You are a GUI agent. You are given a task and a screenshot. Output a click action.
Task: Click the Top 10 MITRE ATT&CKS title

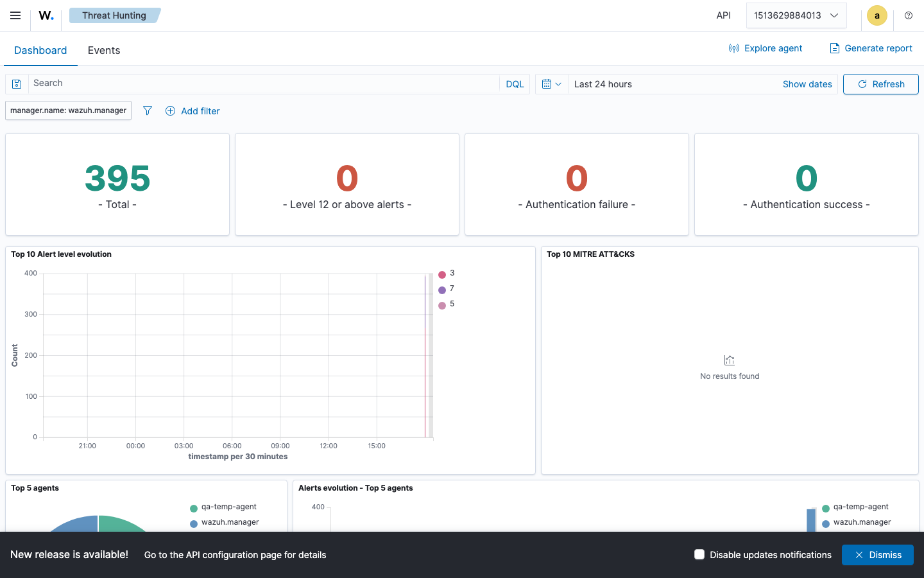pyautogui.click(x=590, y=254)
